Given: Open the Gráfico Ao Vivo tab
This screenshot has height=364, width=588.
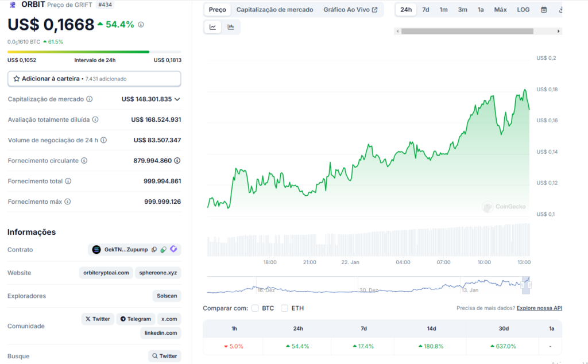Looking at the screenshot, I should 350,10.
